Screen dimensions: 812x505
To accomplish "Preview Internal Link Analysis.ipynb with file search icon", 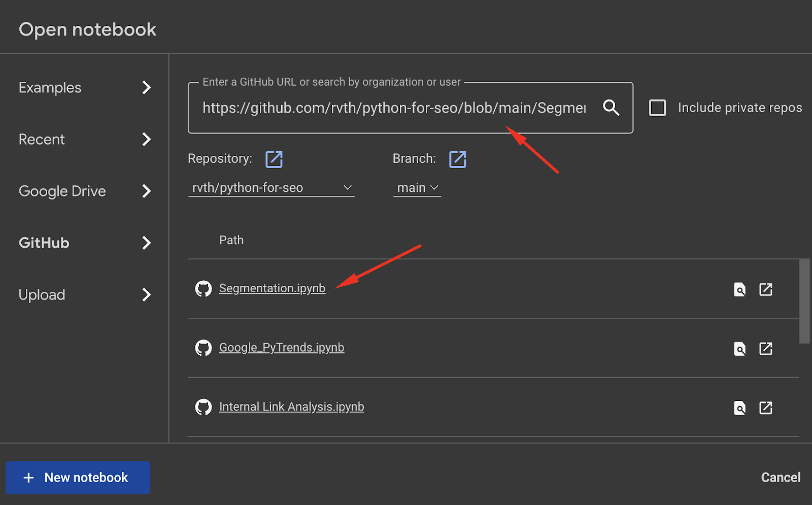I will tap(740, 408).
